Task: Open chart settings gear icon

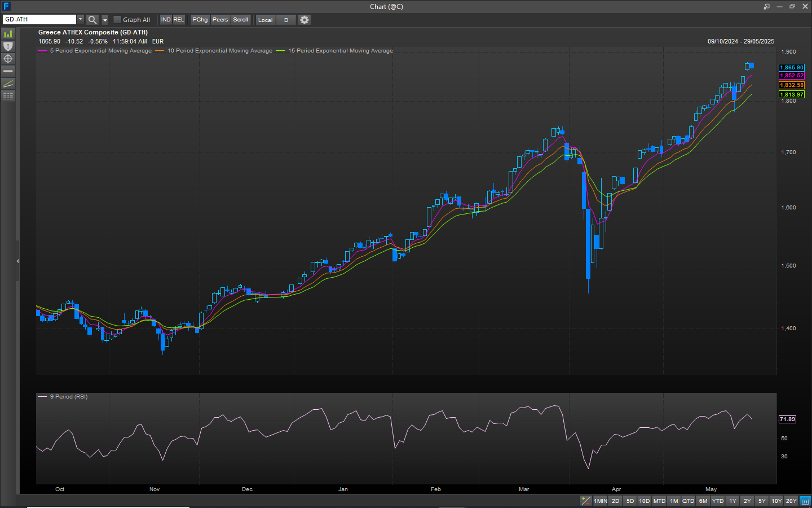Action: click(304, 20)
